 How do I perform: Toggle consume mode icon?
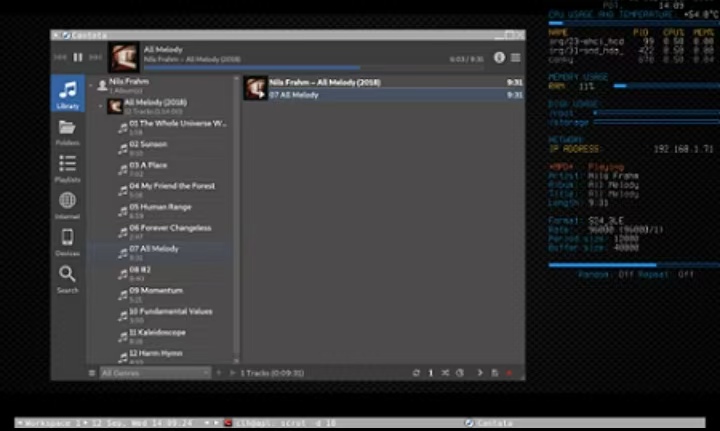pos(460,373)
